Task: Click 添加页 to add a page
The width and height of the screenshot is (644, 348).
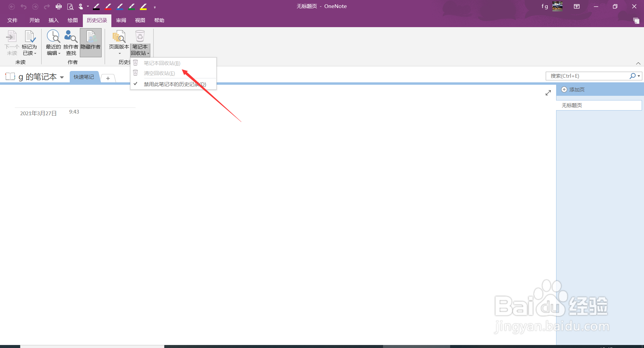Action: (x=573, y=89)
